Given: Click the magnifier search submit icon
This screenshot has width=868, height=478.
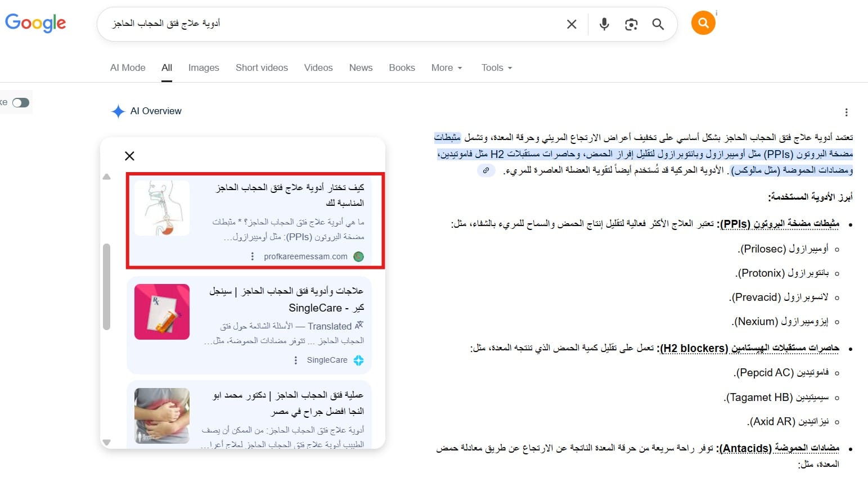Looking at the screenshot, I should pos(658,24).
